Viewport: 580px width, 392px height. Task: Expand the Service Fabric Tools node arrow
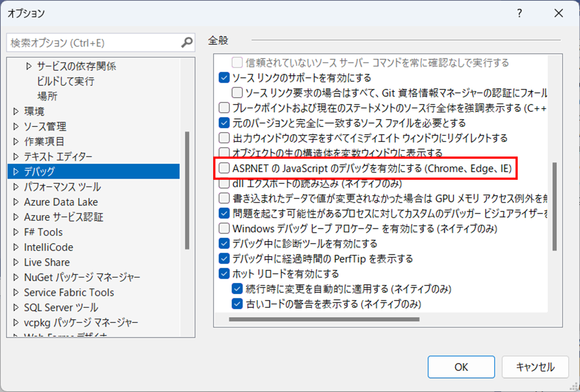coord(16,292)
